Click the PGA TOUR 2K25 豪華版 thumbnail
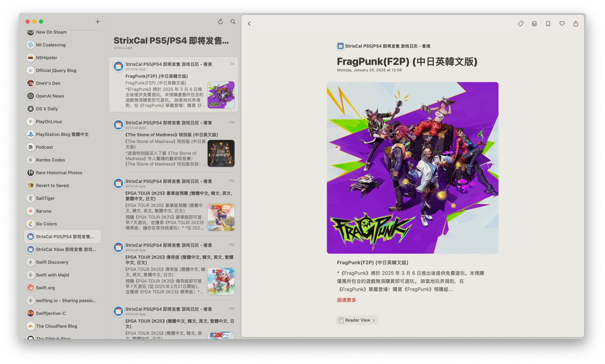The image size is (605, 364). (x=221, y=217)
